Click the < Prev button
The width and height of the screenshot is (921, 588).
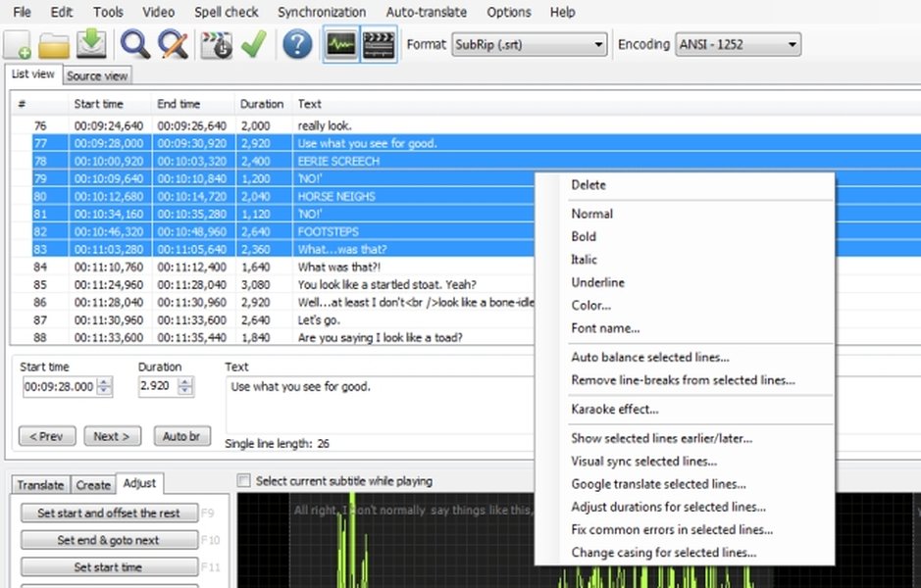pos(47,436)
